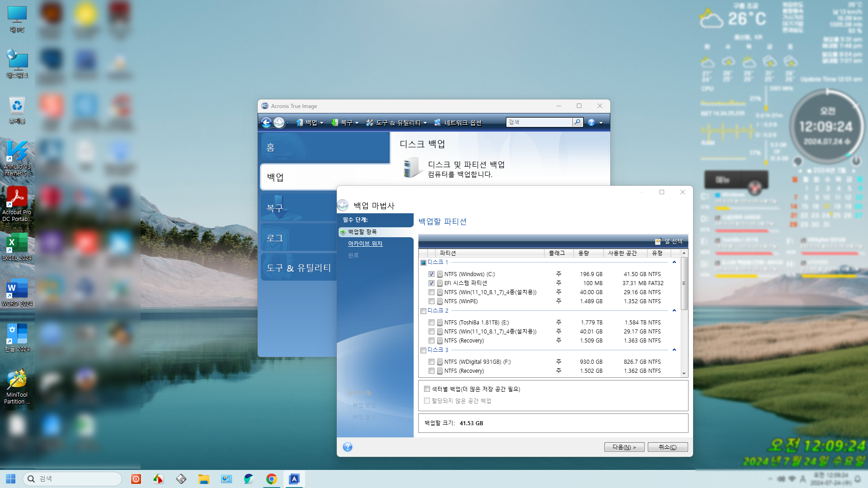Screen dimensions: 868x488
Task: Click the Windows Start button on taskbar
Action: (10, 479)
